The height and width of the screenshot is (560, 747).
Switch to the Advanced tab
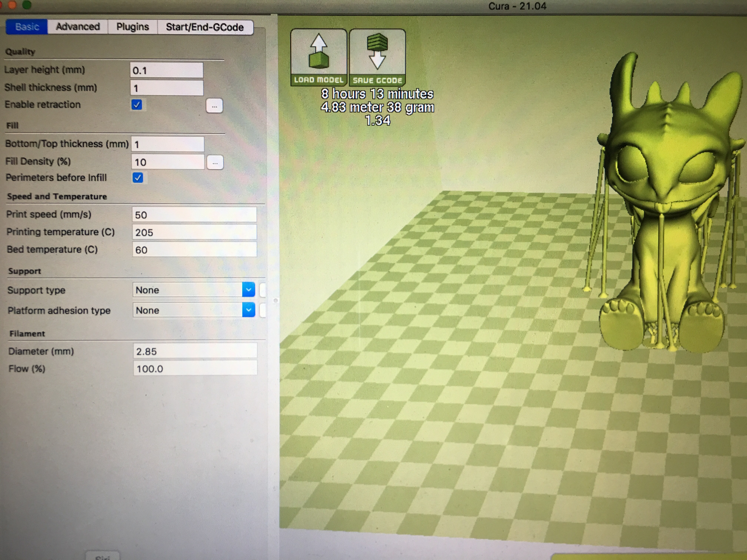tap(78, 27)
